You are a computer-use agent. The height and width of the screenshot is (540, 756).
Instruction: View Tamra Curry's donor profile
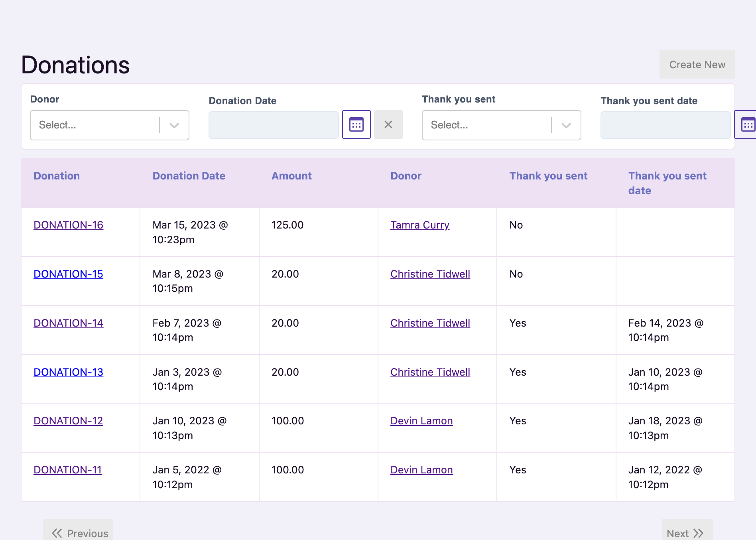[x=419, y=225]
